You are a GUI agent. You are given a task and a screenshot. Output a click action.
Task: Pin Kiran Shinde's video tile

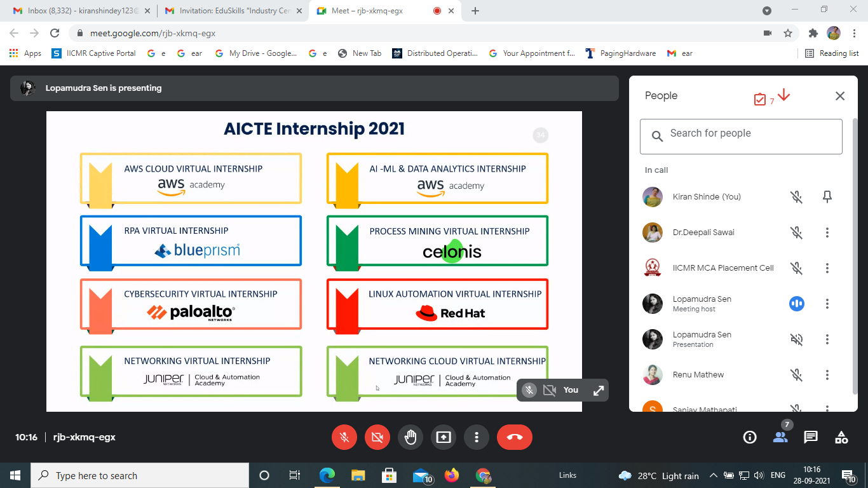(x=827, y=197)
